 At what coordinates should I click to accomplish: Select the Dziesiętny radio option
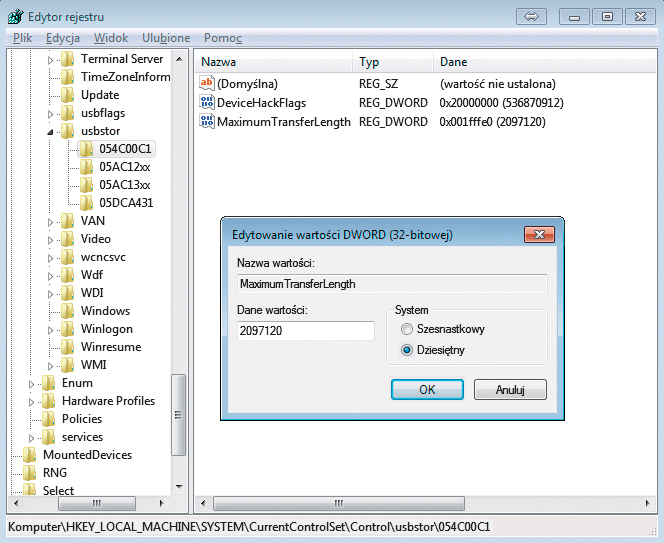point(406,350)
